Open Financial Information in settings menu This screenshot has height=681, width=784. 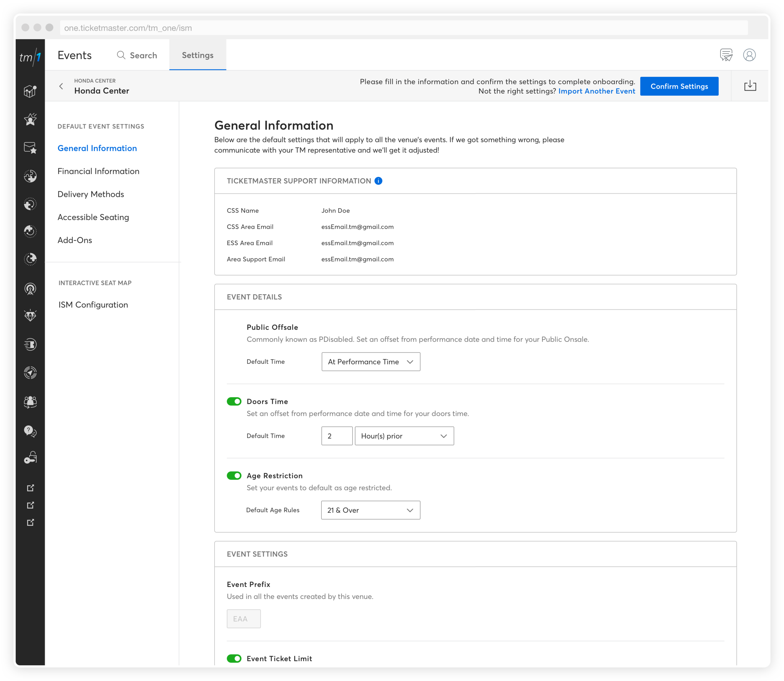tap(98, 171)
